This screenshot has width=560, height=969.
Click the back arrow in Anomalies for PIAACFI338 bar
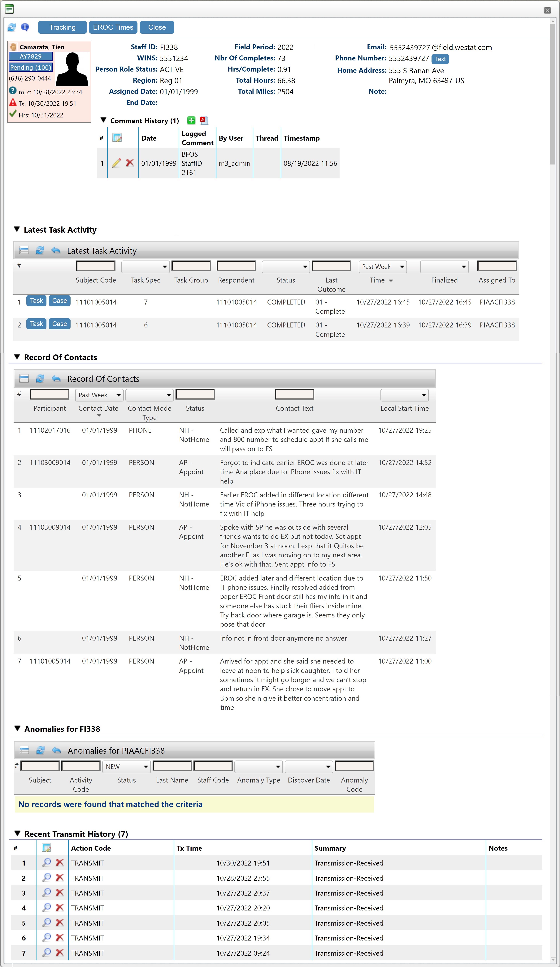[x=57, y=750]
